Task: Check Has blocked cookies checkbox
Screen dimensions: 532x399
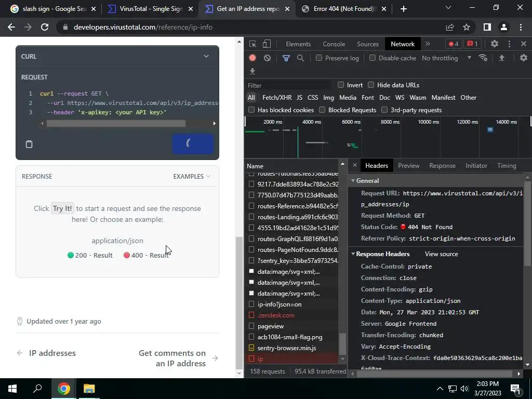Action: tap(251, 110)
